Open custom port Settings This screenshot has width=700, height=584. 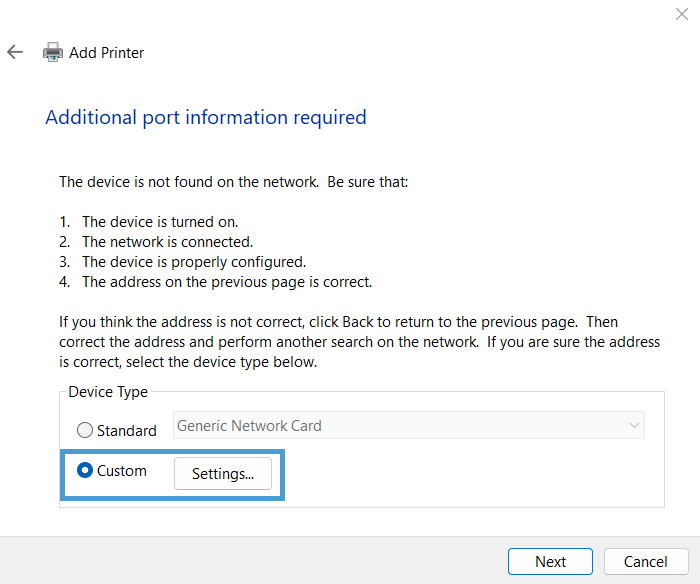pyautogui.click(x=223, y=473)
